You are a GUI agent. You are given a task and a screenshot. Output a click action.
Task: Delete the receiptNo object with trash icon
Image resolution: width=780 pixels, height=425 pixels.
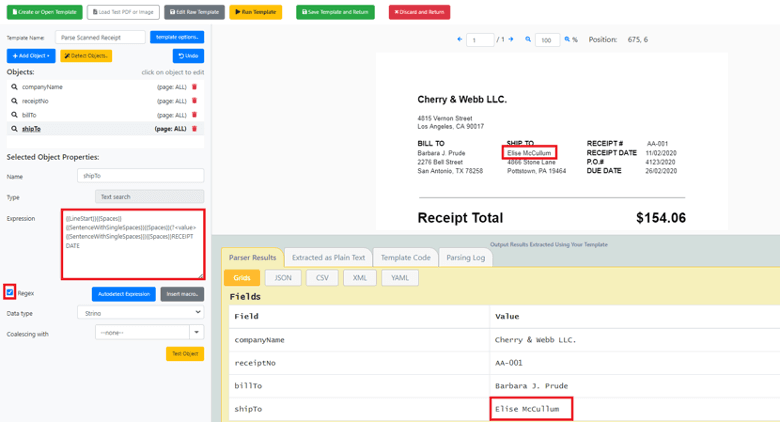point(194,101)
